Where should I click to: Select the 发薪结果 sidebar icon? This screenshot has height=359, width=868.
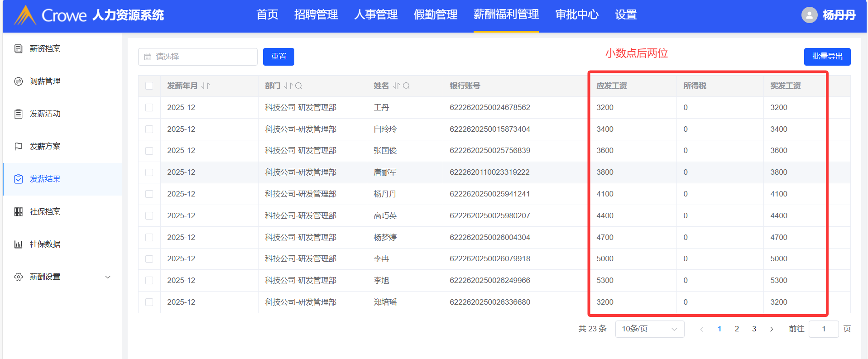(19, 179)
